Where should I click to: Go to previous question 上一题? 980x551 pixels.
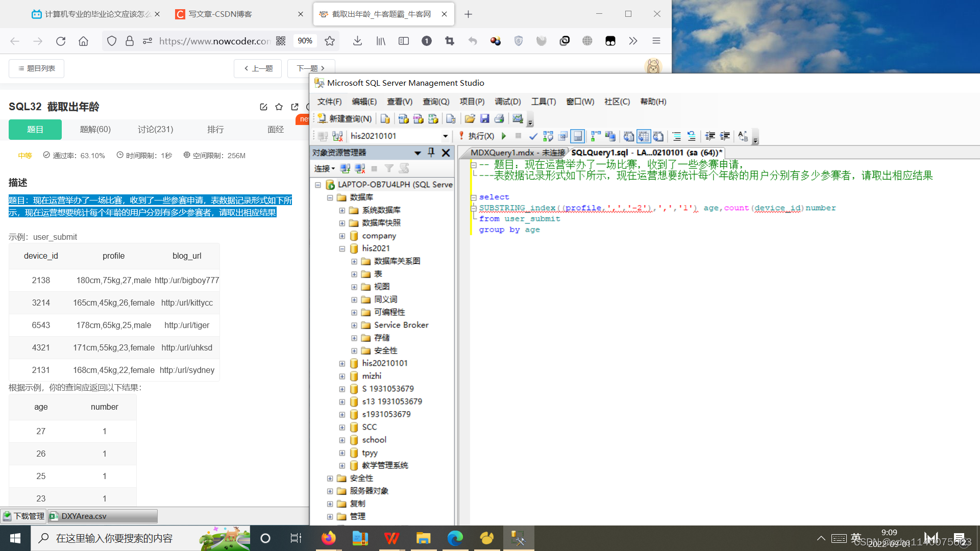(258, 68)
